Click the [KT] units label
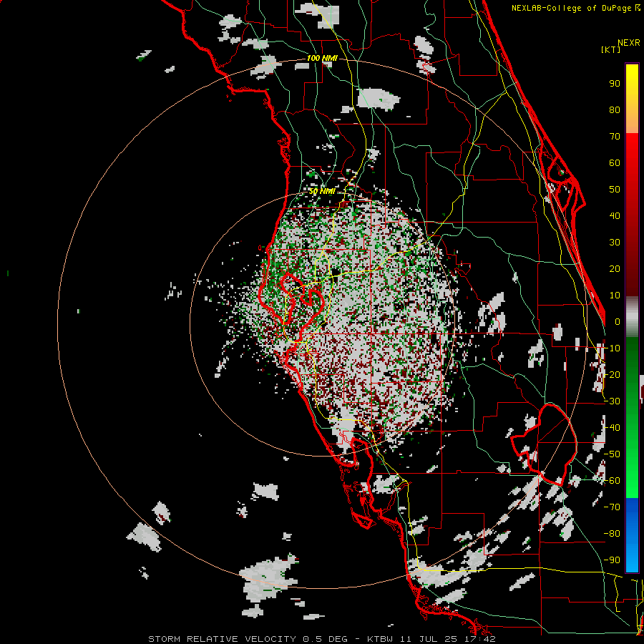 611,49
